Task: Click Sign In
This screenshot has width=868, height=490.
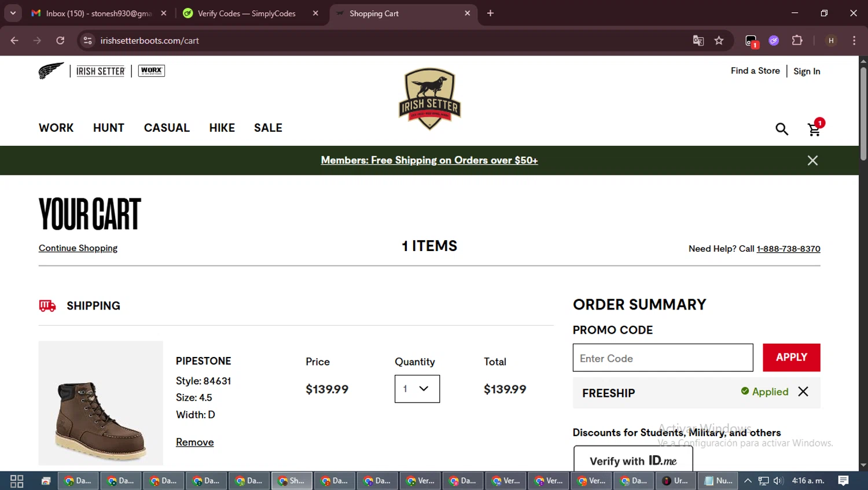Action: point(807,71)
